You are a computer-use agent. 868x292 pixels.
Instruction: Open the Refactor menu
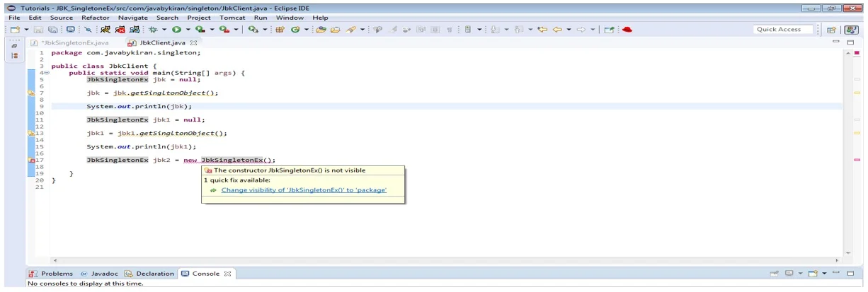(96, 18)
